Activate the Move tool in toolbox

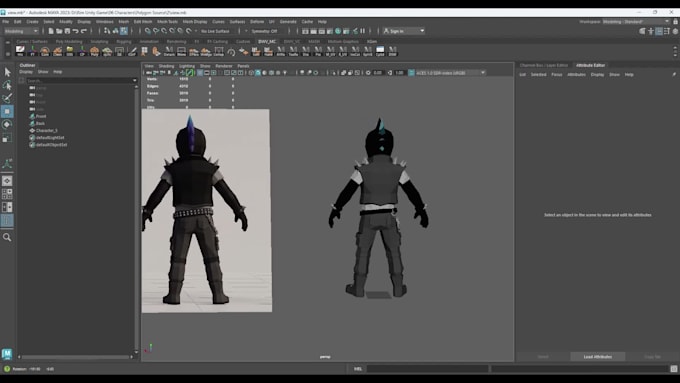(7, 111)
